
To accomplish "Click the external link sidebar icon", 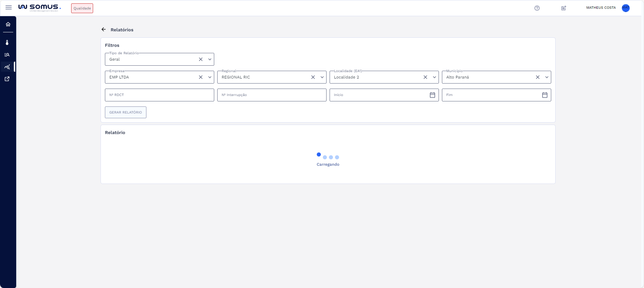I will point(7,79).
